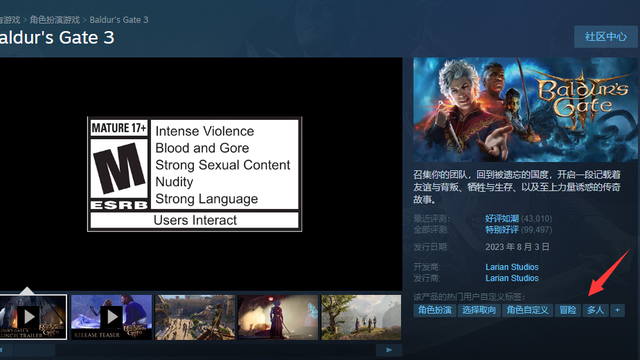
Task: Click the Baldur's Gate 3 breadcrumb link
Action: coord(119,20)
